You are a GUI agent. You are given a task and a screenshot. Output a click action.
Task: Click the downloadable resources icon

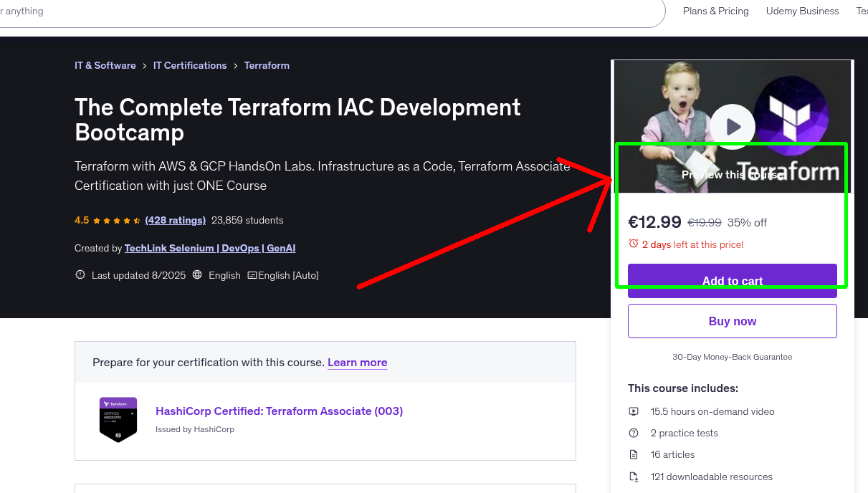(634, 477)
